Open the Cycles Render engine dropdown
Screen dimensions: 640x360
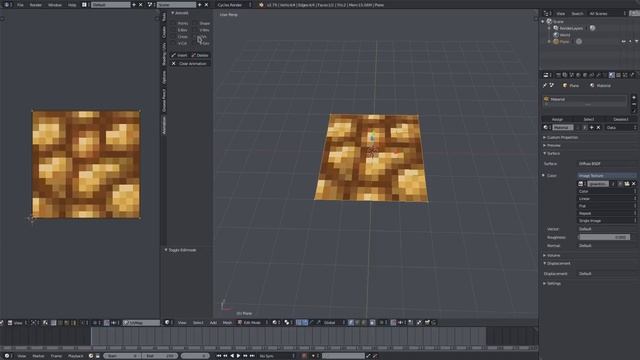pyautogui.click(x=234, y=5)
